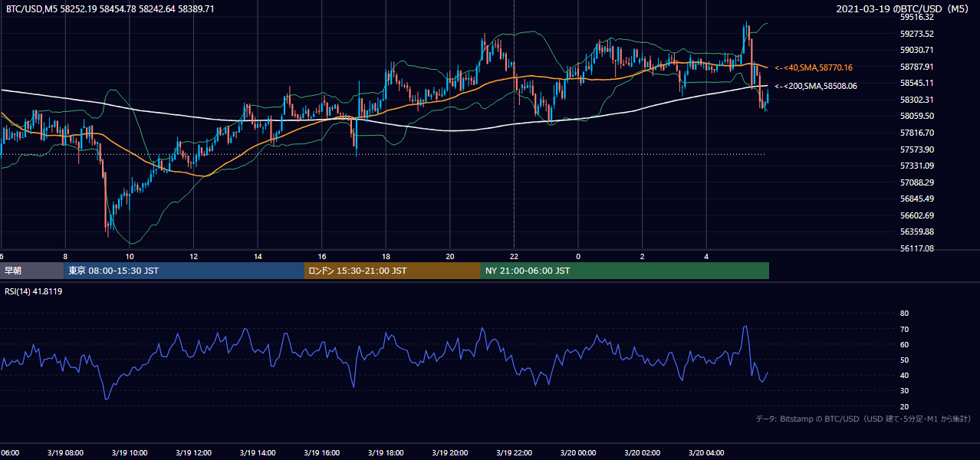Click bottom time label 3/19 18:00
The width and height of the screenshot is (980, 460).
tap(386, 453)
